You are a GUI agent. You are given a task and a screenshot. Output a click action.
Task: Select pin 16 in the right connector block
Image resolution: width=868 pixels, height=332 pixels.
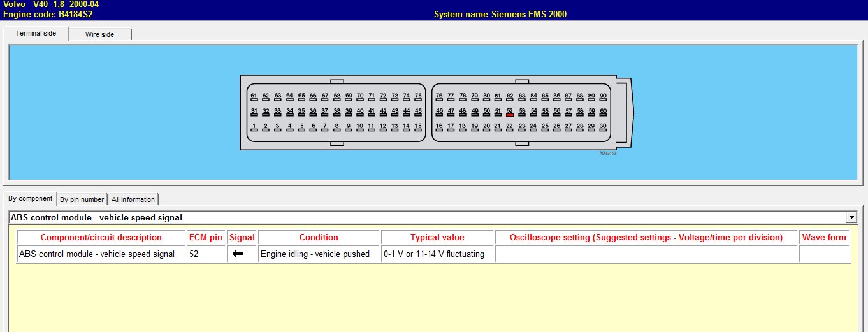tap(439, 127)
